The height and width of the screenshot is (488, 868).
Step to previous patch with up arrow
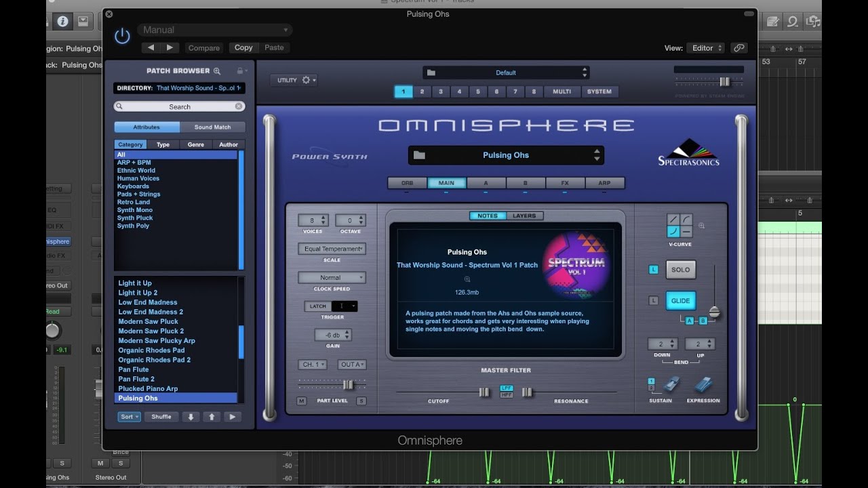212,417
